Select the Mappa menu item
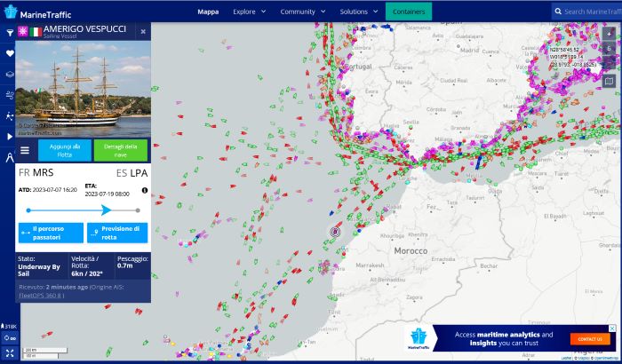622x364 pixels. pyautogui.click(x=208, y=12)
